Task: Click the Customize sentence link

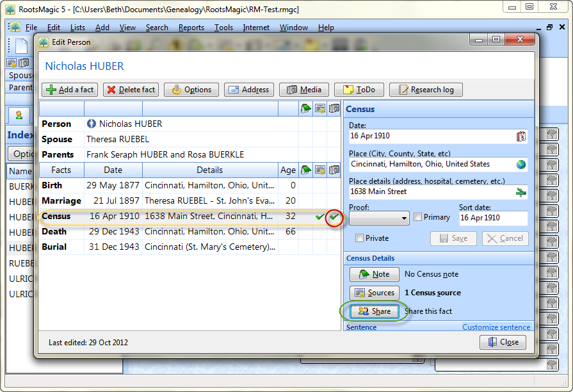Action: coord(496,327)
